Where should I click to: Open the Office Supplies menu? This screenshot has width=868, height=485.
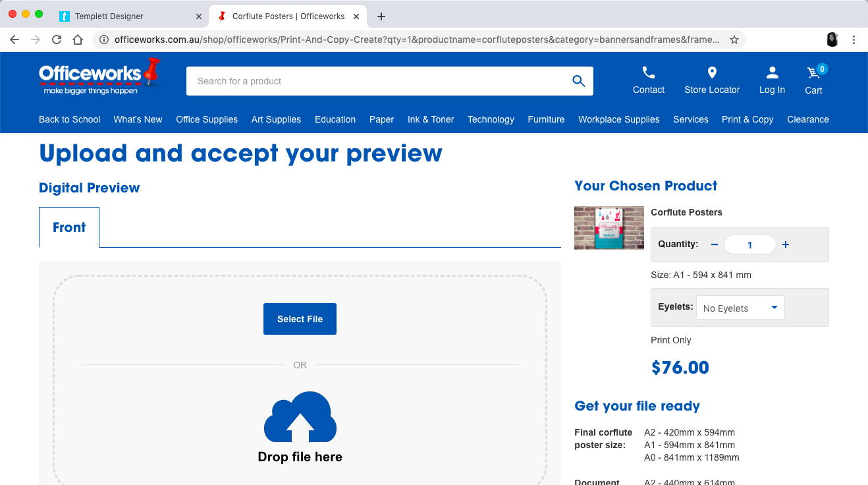click(207, 119)
